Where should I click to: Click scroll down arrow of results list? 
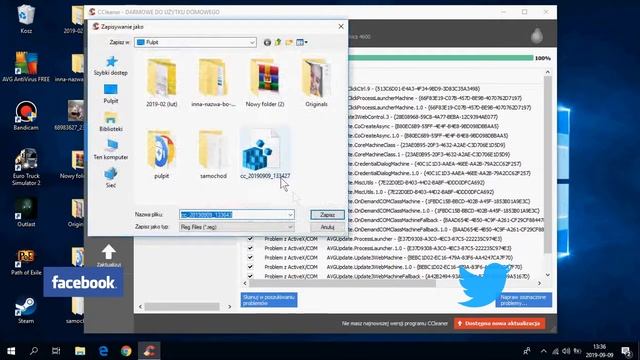point(548,275)
